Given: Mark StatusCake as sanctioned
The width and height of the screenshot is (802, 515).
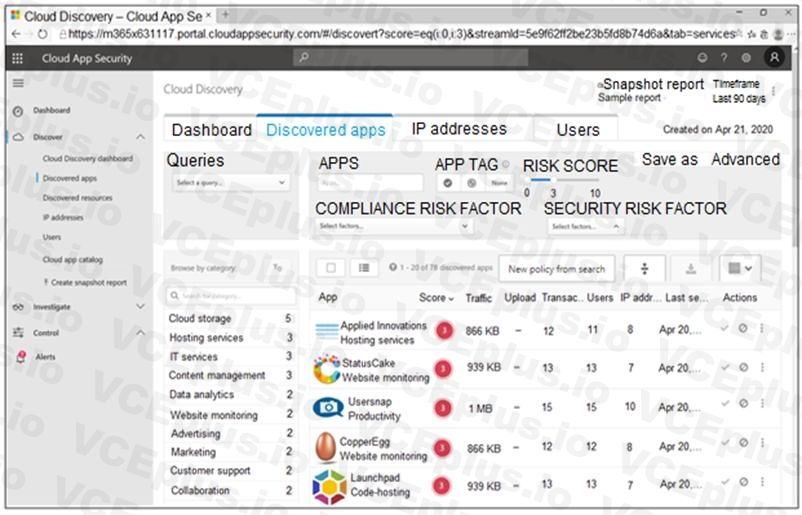Looking at the screenshot, I should (725, 367).
